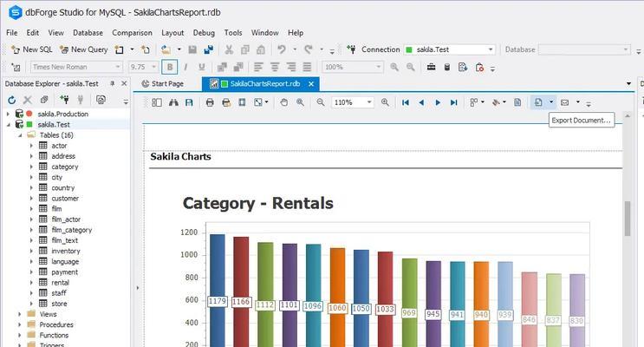
Task: Click the Page Setup icon
Action: [x=242, y=102]
